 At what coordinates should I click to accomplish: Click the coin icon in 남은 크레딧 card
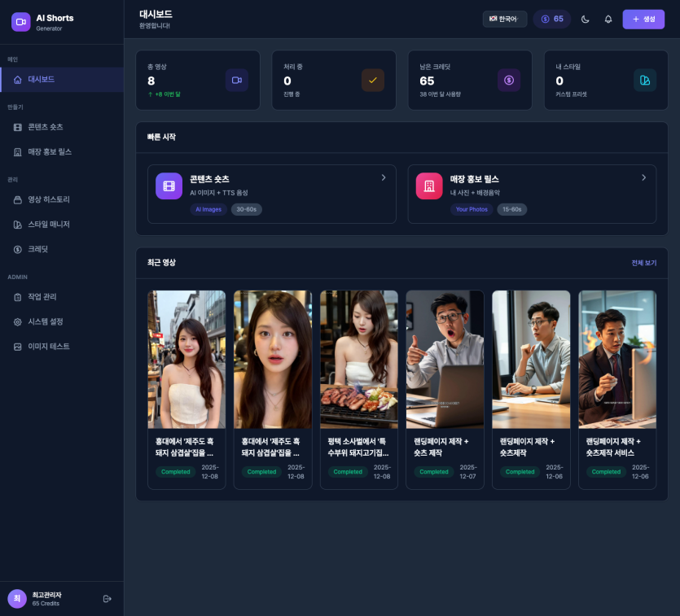tap(509, 80)
